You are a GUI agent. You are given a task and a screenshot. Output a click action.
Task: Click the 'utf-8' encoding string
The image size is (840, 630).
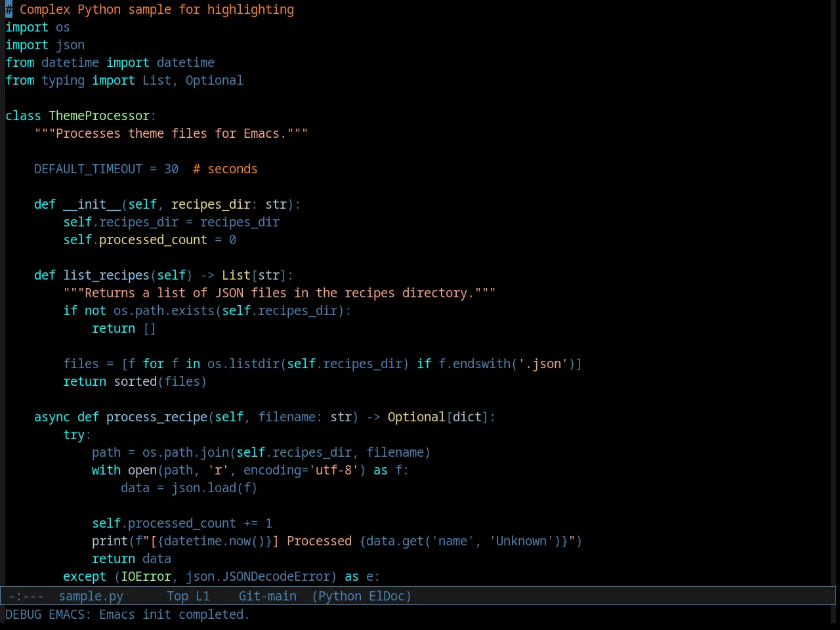(333, 470)
